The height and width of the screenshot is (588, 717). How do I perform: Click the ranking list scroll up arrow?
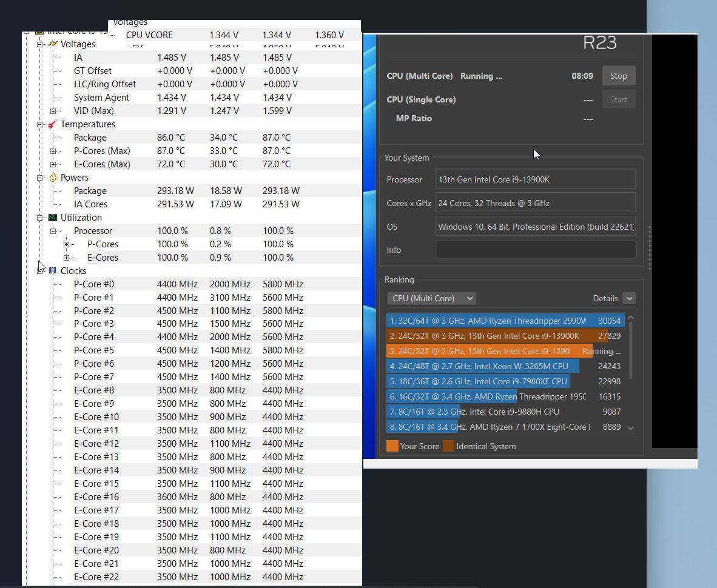point(631,318)
